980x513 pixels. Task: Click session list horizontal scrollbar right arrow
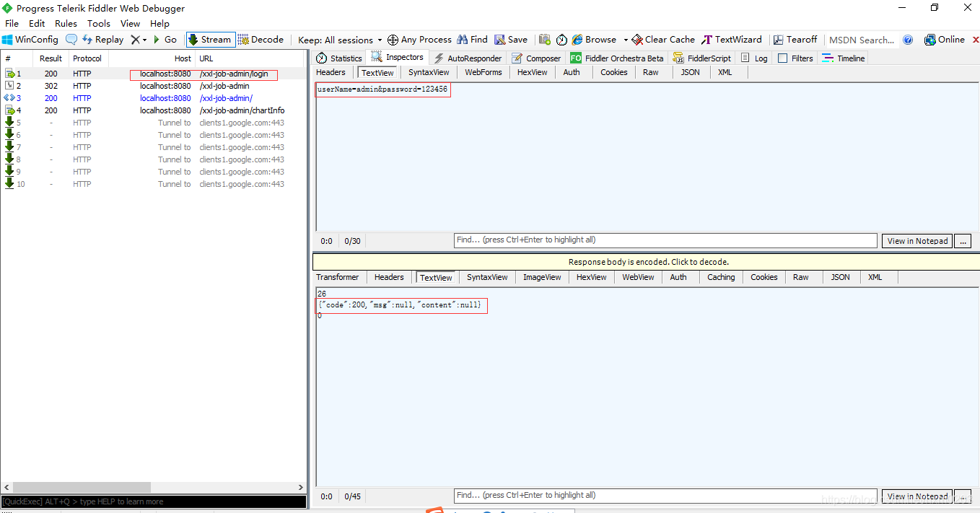301,488
